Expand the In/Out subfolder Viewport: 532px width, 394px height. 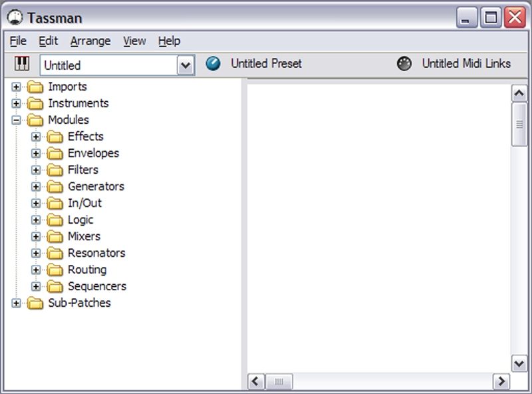[x=36, y=204]
